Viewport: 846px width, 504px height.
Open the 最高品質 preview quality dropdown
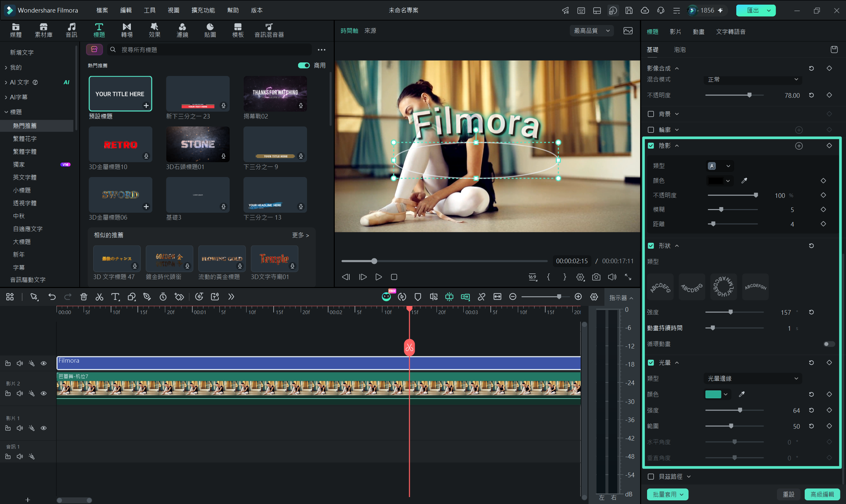(592, 31)
